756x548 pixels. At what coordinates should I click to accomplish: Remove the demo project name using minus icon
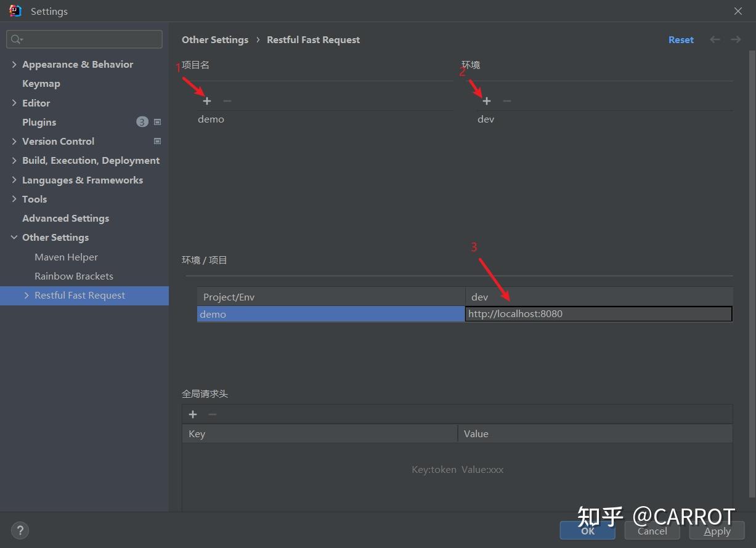(226, 100)
